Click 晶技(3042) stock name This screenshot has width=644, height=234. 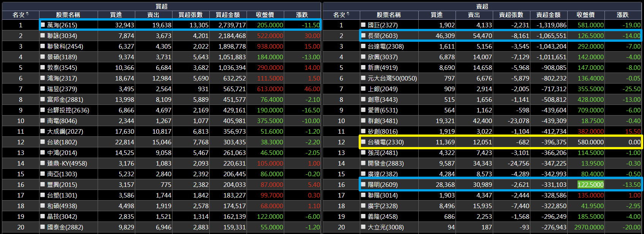click(62, 217)
